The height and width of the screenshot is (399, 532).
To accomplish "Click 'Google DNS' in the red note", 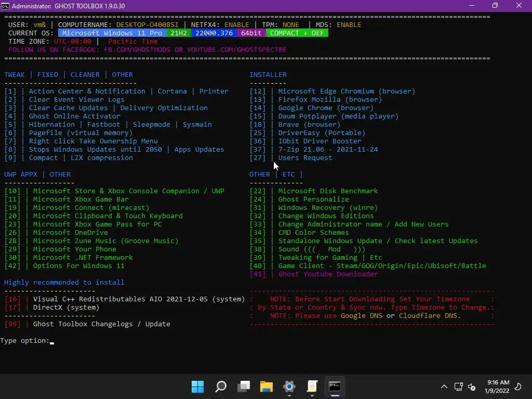I will (x=362, y=315).
